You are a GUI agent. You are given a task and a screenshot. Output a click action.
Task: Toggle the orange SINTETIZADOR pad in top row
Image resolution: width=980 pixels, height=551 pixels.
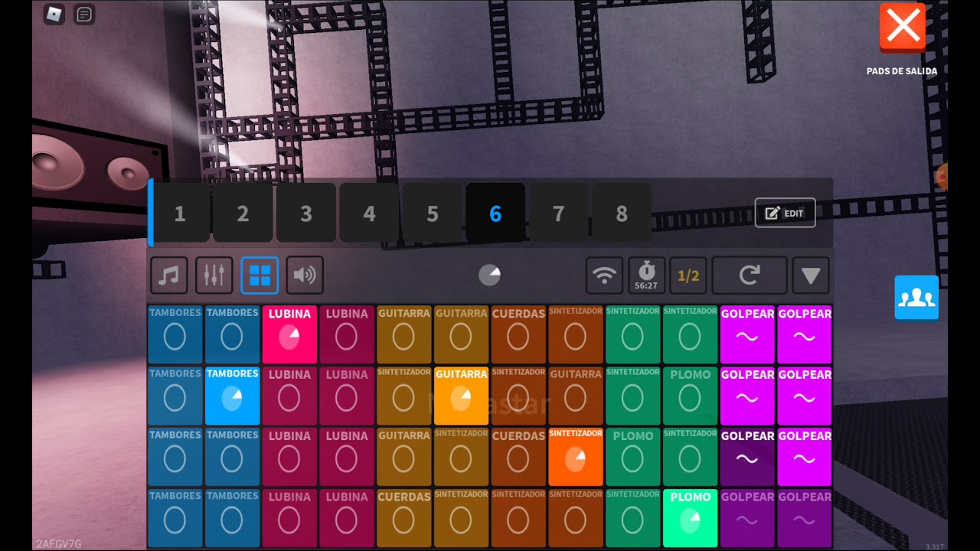pos(576,334)
